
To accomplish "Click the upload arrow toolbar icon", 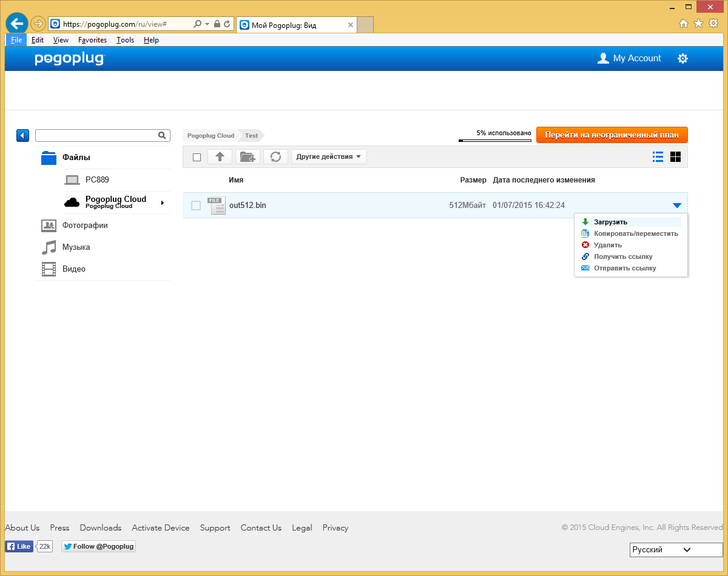I will [220, 157].
